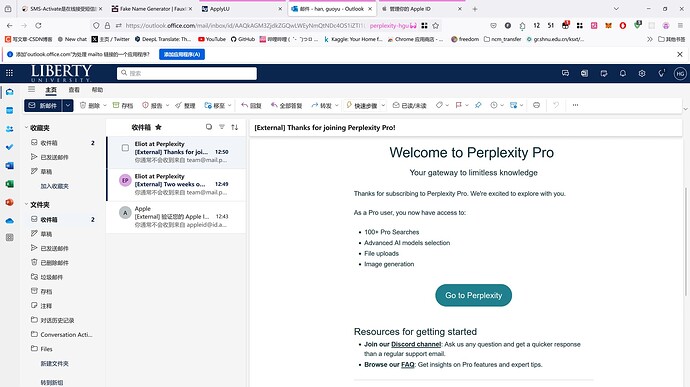
Task: Switch to the 查看 view tab
Action: 74,90
